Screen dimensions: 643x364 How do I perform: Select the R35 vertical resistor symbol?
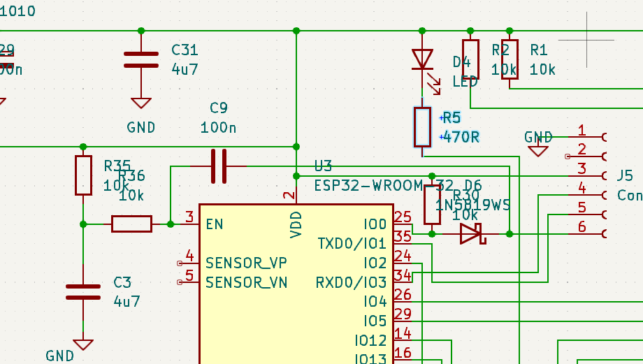pyautogui.click(x=83, y=175)
